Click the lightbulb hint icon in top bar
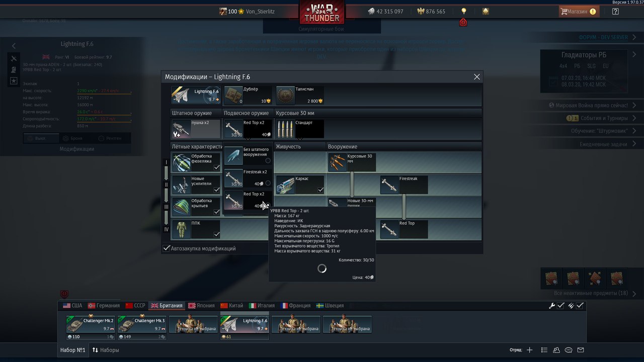Image resolution: width=644 pixels, height=362 pixels. click(x=464, y=11)
